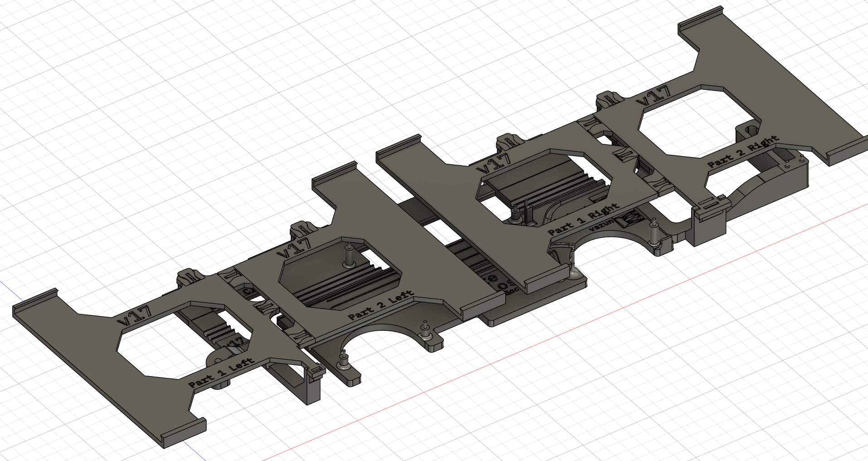Click the engraved "Part 1 Left" text
This screenshot has height=461, width=868.
tap(221, 373)
